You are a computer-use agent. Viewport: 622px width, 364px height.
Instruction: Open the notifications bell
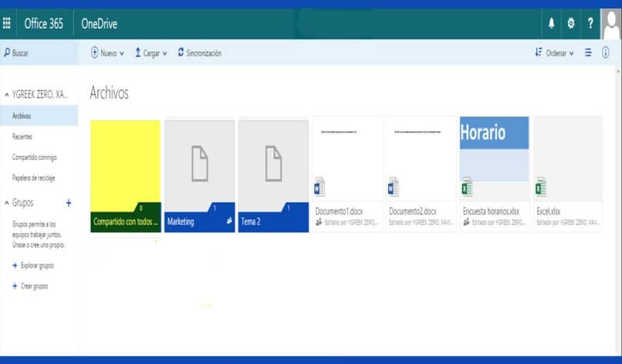point(552,23)
